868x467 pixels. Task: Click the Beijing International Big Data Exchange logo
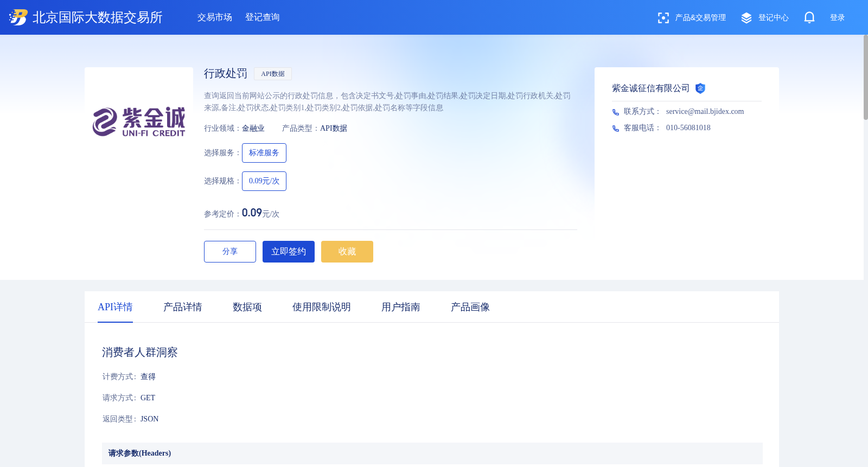(x=86, y=17)
